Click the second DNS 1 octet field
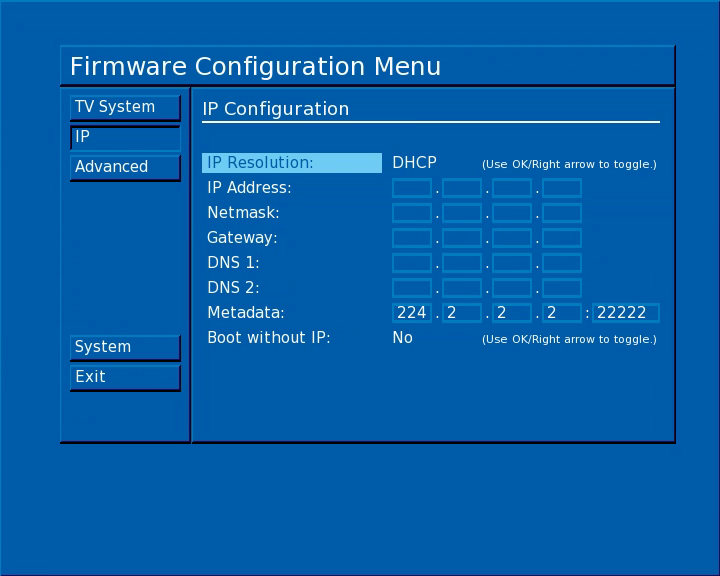The image size is (720, 576). click(462, 263)
